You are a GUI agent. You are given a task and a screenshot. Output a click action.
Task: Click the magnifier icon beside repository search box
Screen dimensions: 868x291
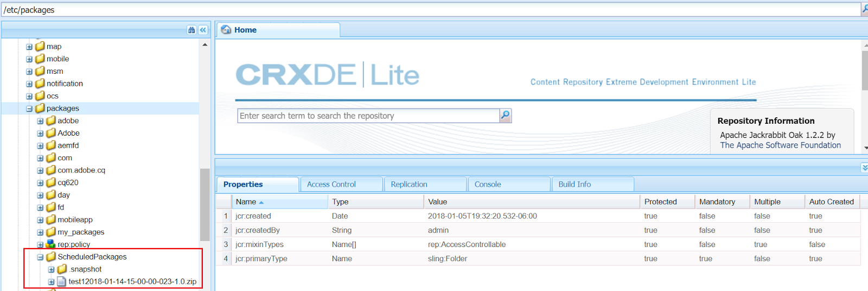506,115
